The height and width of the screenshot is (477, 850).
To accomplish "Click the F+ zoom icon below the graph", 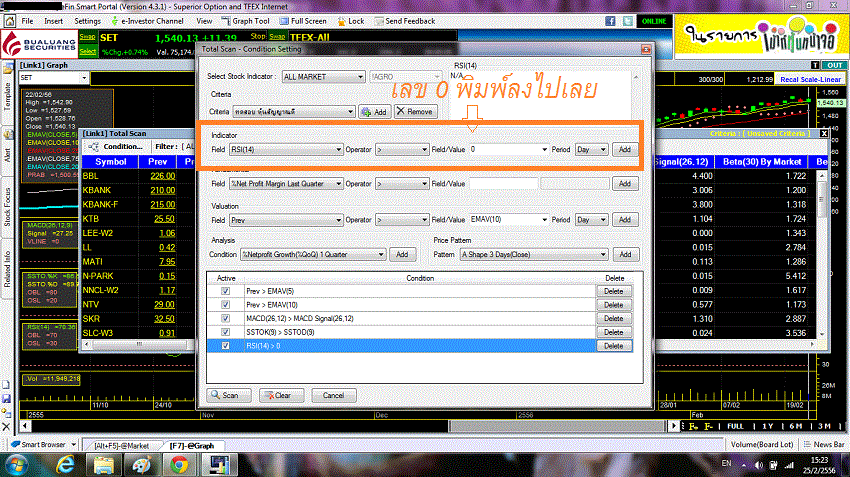I will click(694, 427).
